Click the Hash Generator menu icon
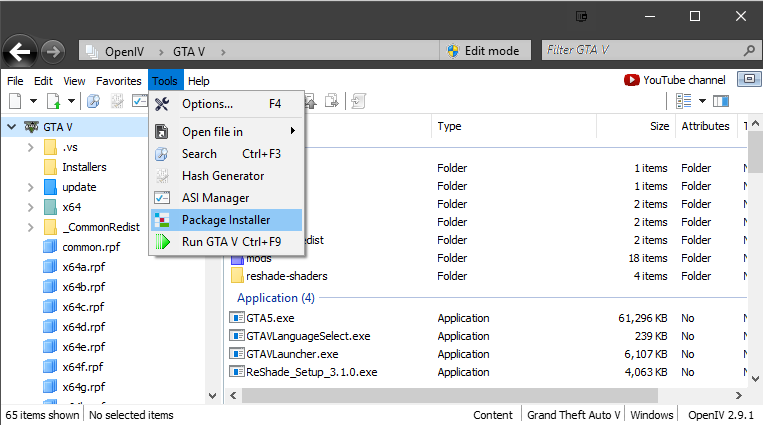Viewport: 763px width, 425px height. point(162,176)
